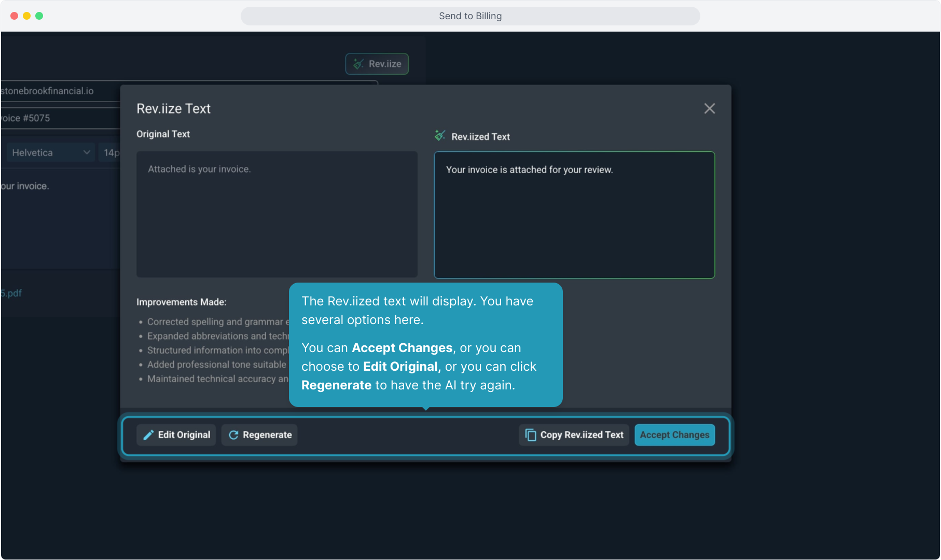Click the yellow macOS minimize button

26,16
